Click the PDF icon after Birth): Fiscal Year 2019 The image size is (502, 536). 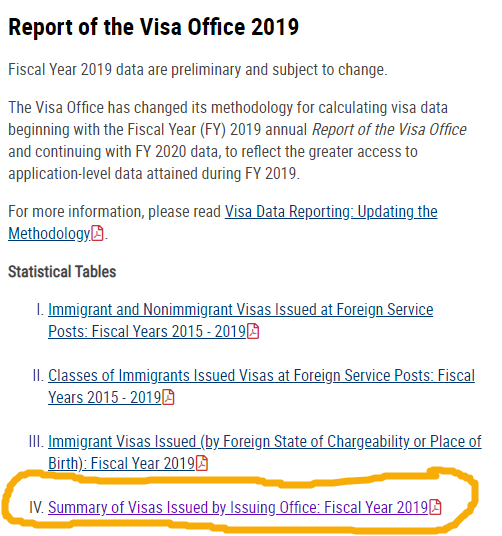coord(202,463)
